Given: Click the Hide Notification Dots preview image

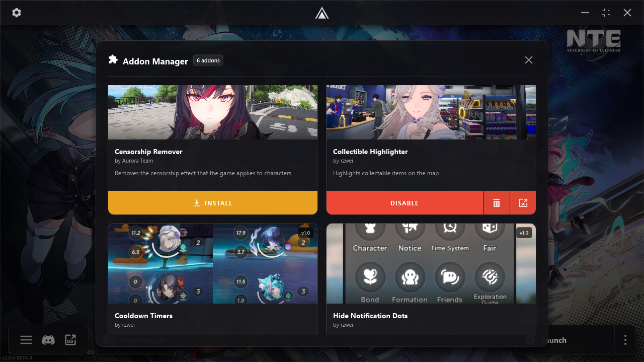Looking at the screenshot, I should pyautogui.click(x=431, y=264).
